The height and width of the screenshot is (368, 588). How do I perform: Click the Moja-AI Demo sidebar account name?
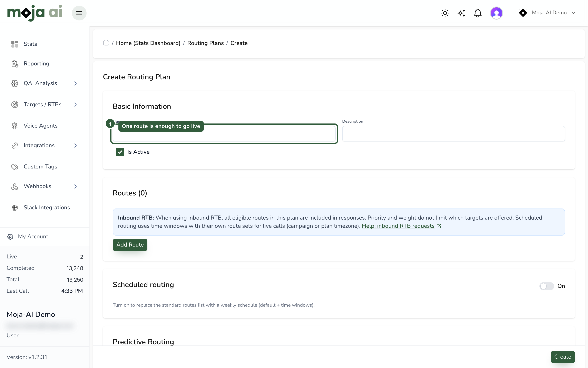pos(31,315)
